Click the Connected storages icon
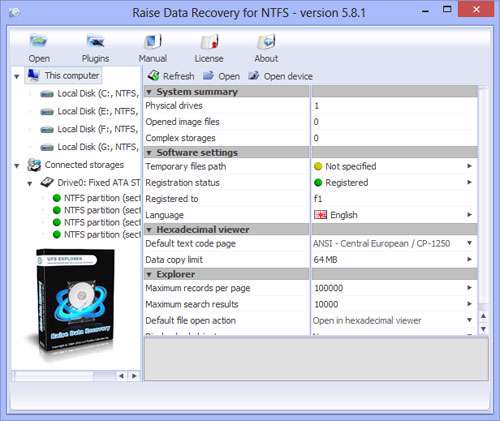Viewport: 500px width, 421px height. tap(34, 165)
